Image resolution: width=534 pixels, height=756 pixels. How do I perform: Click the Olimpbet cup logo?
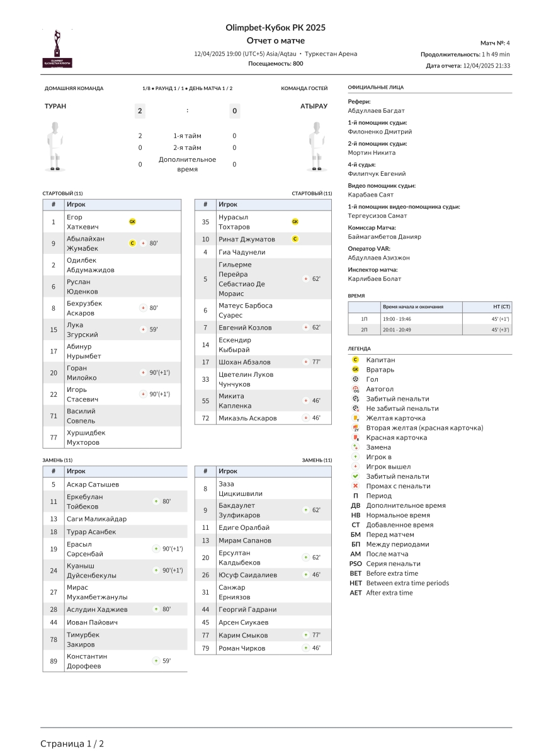pyautogui.click(x=57, y=48)
